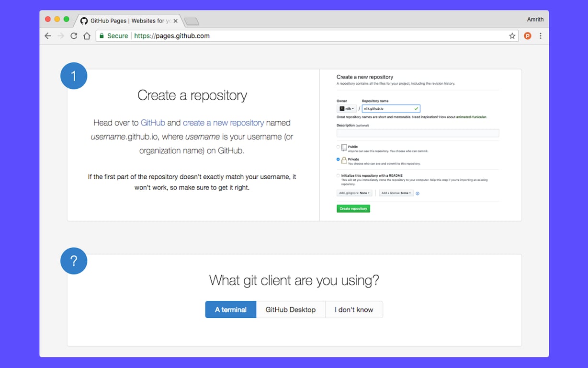Select the A terminal tab
Viewport: 588px width, 368px height.
tap(231, 310)
